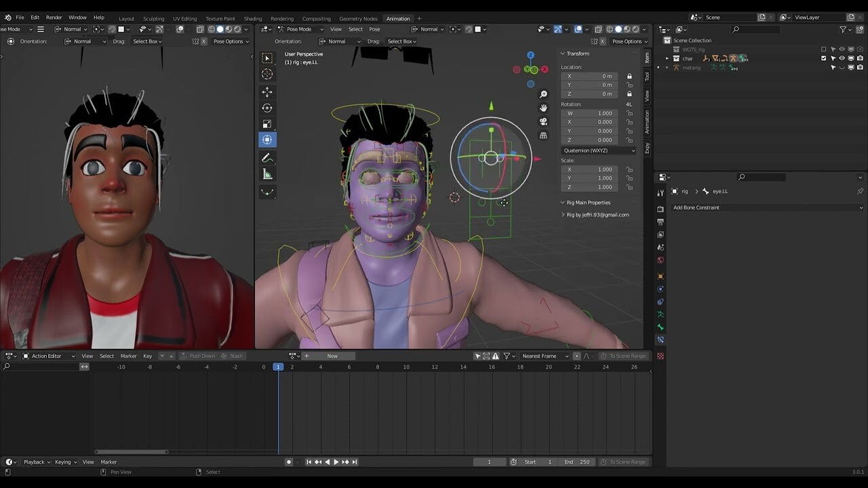Select the 3D Cursor tool
This screenshot has height=488, width=868.
click(267, 74)
